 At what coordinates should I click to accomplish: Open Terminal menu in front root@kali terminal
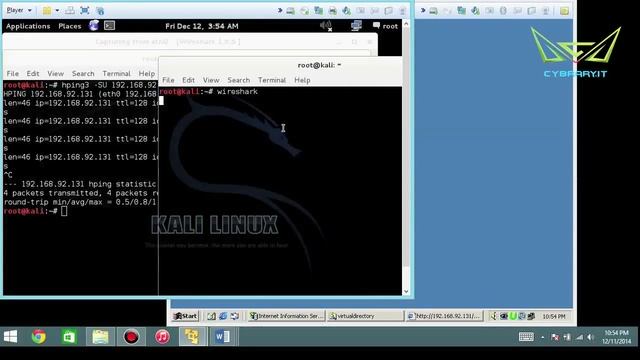[272, 80]
